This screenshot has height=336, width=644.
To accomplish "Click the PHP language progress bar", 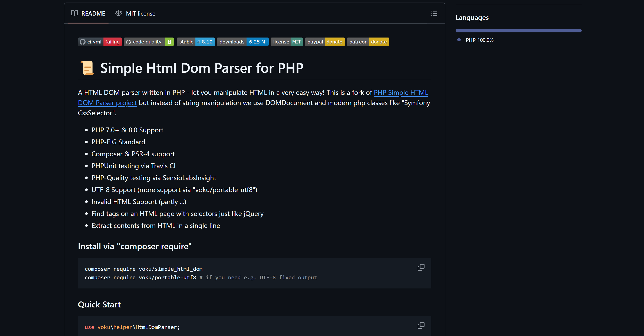I will click(x=518, y=31).
